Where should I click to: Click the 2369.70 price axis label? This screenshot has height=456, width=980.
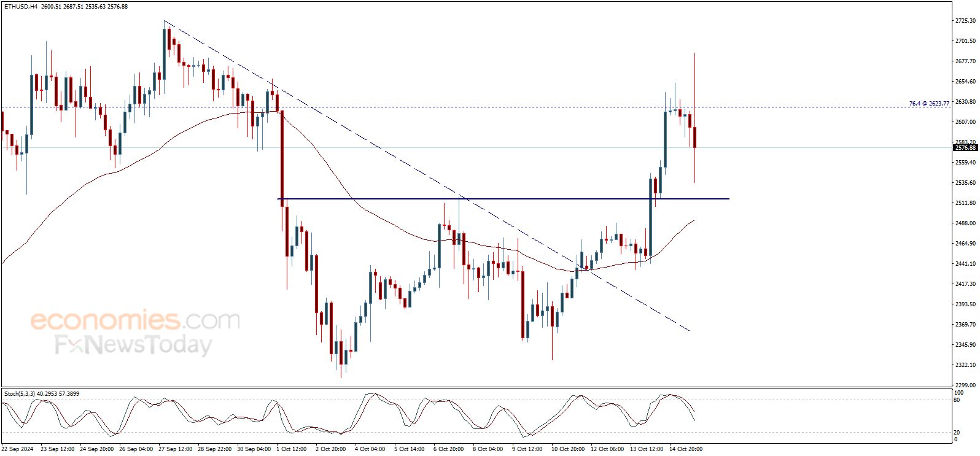965,325
